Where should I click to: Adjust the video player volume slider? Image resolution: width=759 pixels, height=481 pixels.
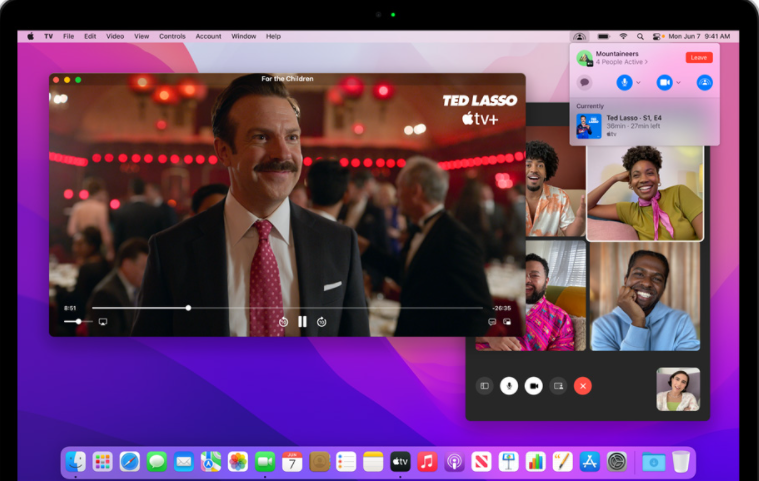[78, 321]
